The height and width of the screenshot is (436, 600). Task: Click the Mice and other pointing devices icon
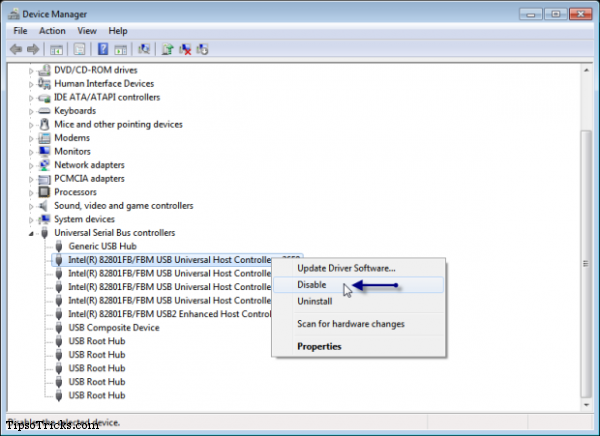click(44, 124)
